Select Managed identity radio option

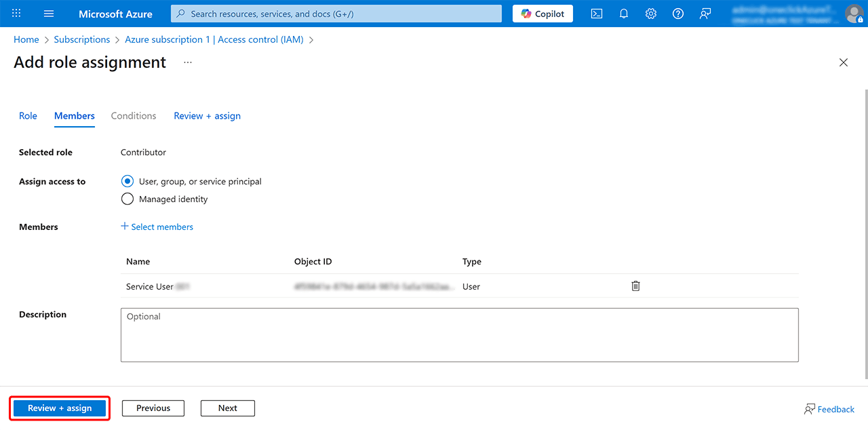point(127,199)
